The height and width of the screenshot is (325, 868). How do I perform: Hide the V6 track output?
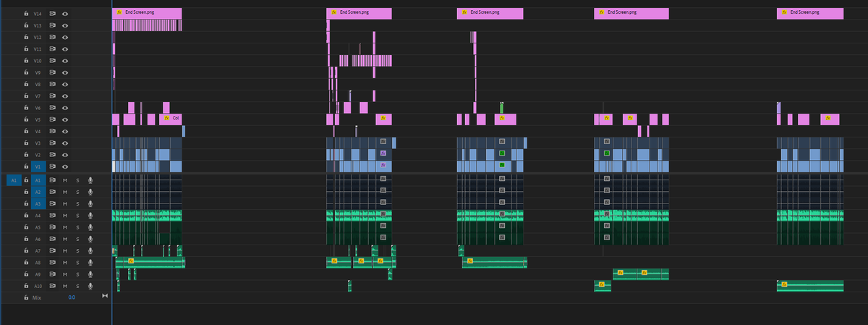click(x=65, y=108)
